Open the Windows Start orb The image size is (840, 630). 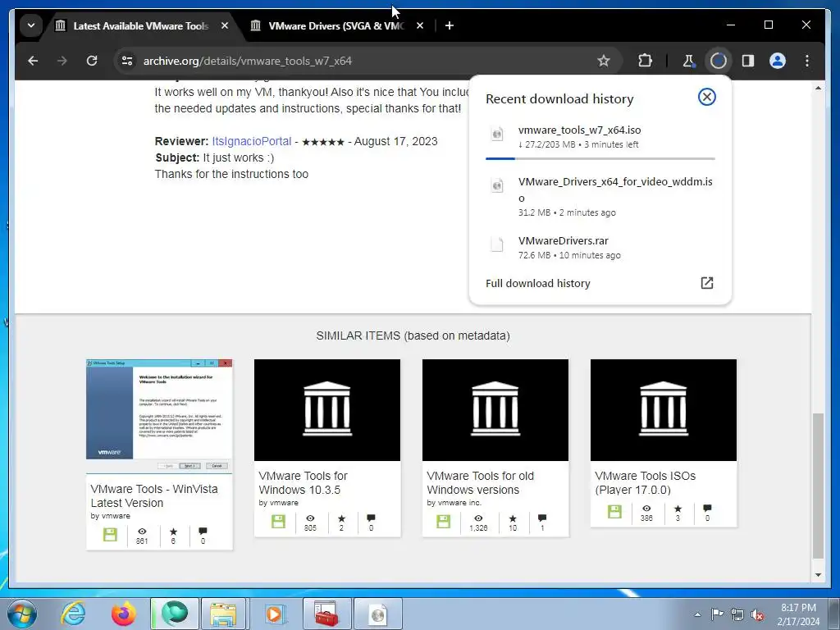(22, 614)
